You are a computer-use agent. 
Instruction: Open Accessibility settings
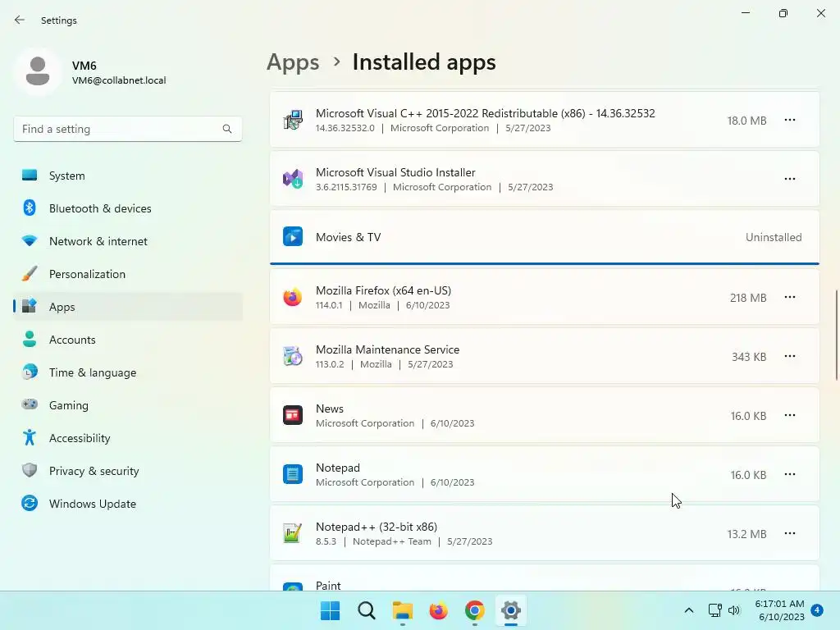pyautogui.click(x=127, y=438)
